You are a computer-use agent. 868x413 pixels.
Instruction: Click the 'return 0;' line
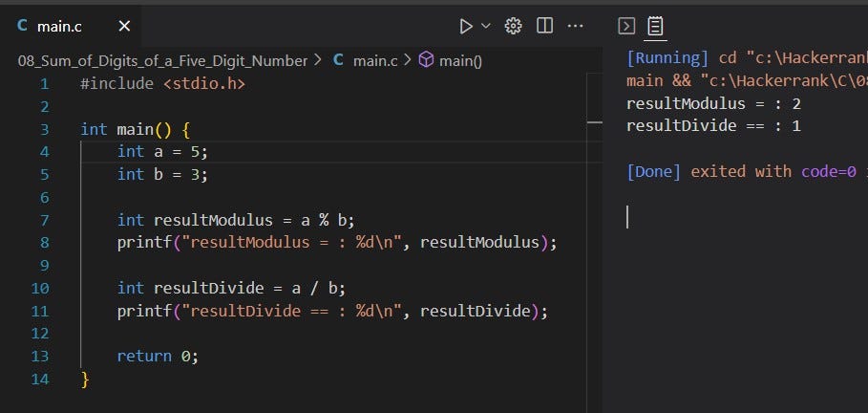(158, 356)
